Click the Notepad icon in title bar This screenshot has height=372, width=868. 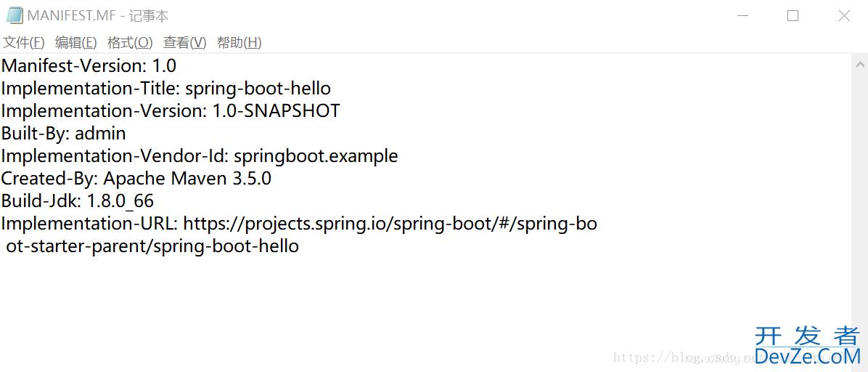coord(15,15)
